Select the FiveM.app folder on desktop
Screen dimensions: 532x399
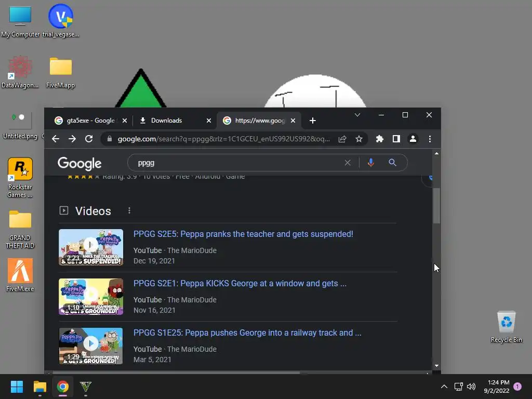[60, 72]
